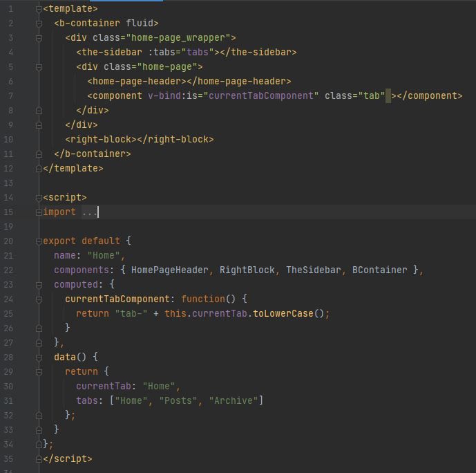Click the "export default" keywords

(82, 241)
